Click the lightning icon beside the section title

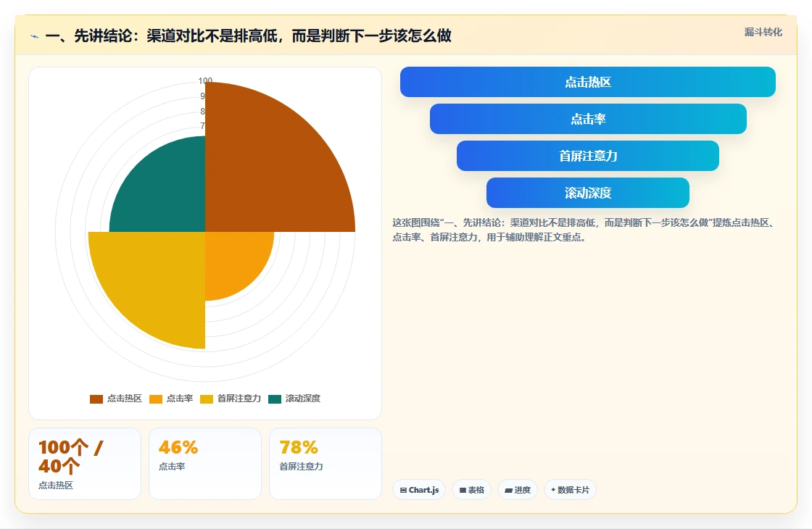(x=35, y=36)
